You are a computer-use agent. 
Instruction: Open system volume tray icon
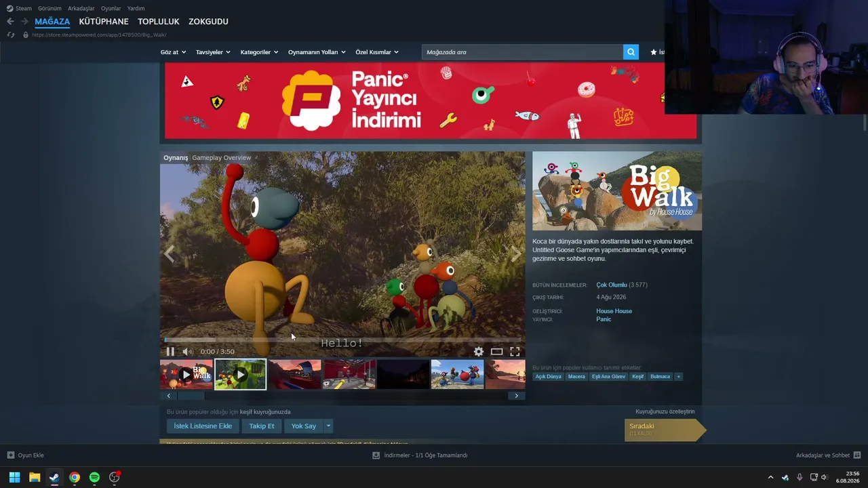click(x=825, y=477)
